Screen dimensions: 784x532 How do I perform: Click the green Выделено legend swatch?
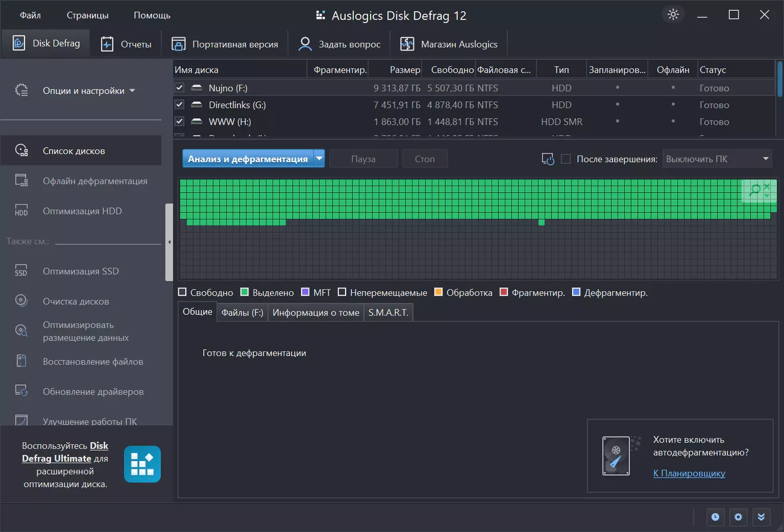[x=244, y=292]
